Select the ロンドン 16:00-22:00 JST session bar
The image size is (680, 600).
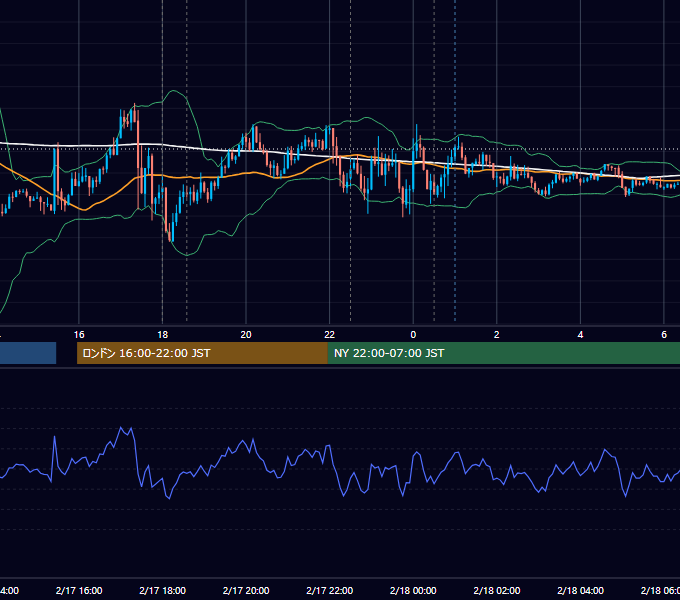point(202,353)
